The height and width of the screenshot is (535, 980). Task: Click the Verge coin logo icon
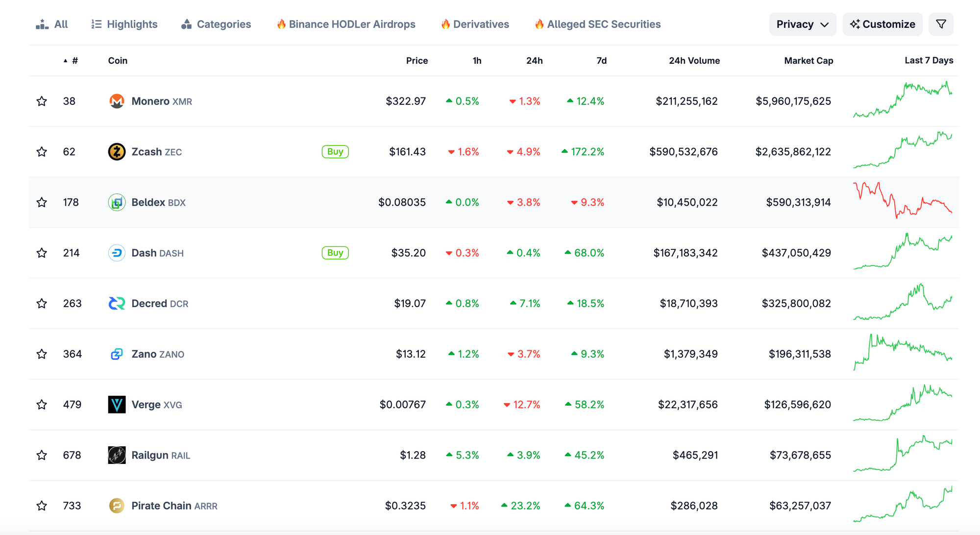coord(117,405)
